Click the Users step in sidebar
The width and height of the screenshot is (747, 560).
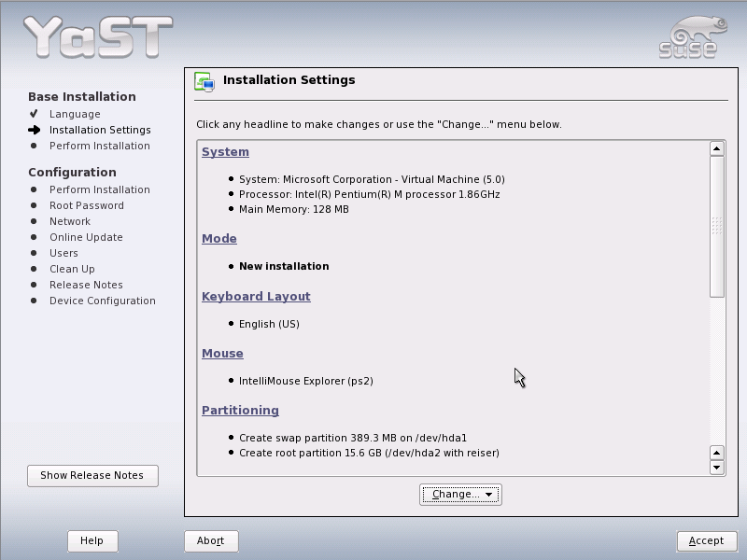pyautogui.click(x=63, y=253)
